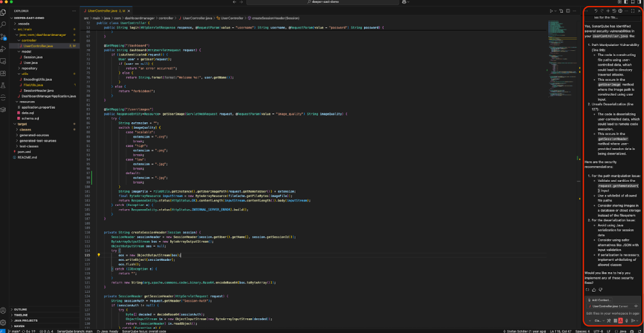The height and width of the screenshot is (333, 644).
Task: Open the Manage gear in activity bar
Action: [x=4, y=322]
